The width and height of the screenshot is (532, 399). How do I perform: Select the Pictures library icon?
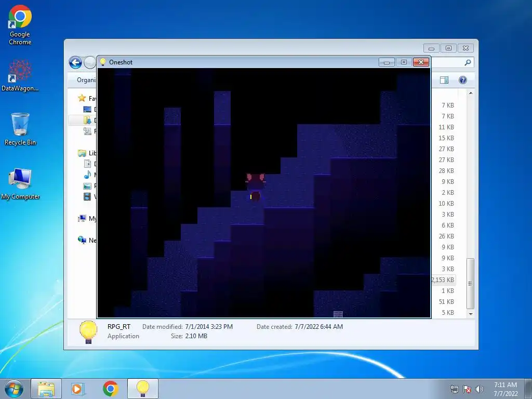[x=87, y=185]
